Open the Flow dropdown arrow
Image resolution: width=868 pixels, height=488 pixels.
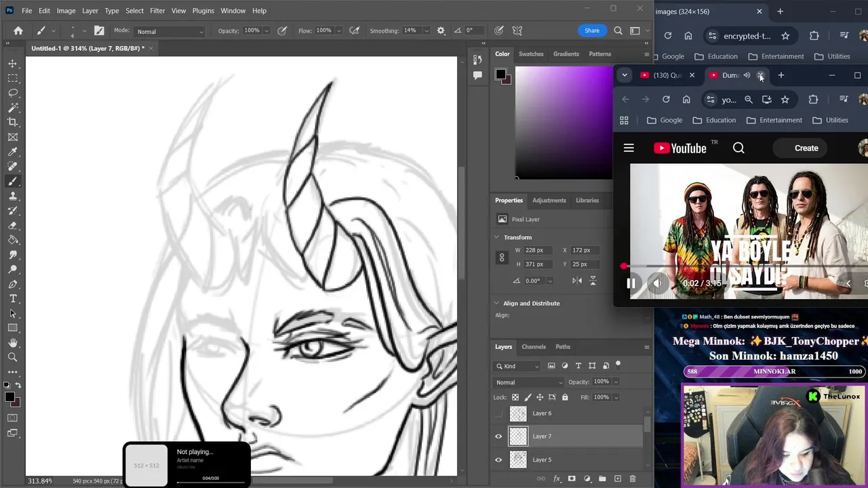pyautogui.click(x=338, y=31)
